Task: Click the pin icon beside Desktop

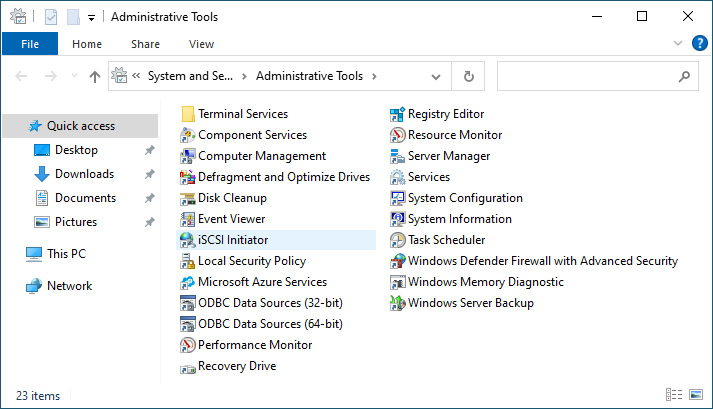Action: (149, 150)
